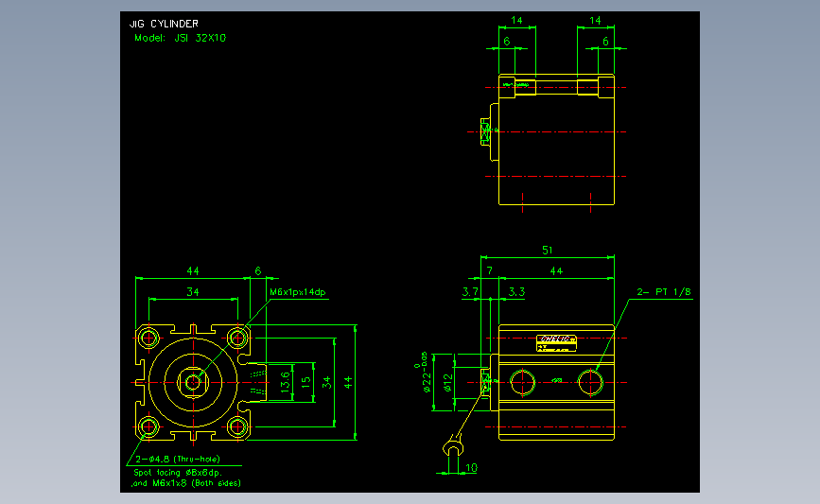820x504 pixels.
Task: Click the "3.3" dimension value
Action: [516, 292]
